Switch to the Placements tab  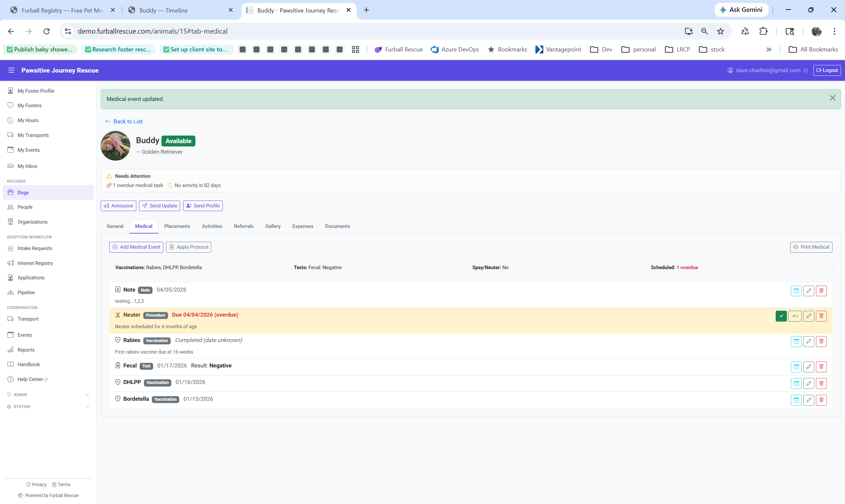tap(177, 226)
